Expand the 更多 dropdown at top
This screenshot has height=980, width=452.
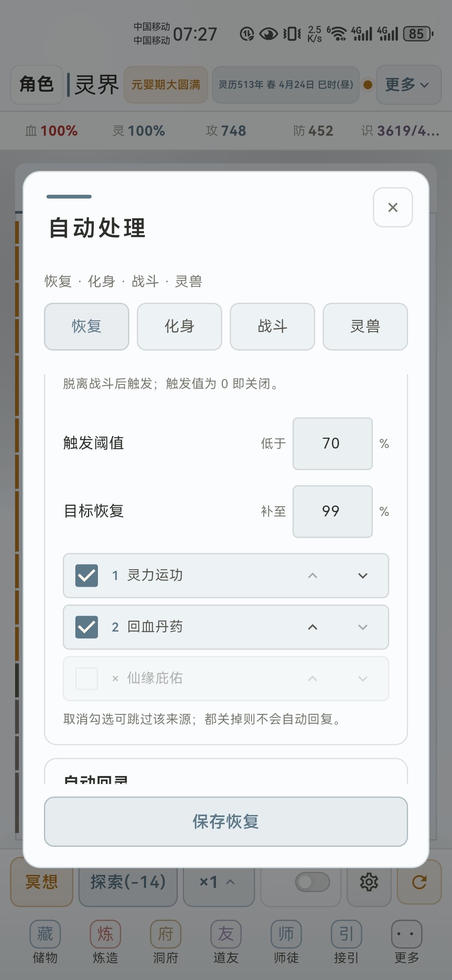(x=409, y=85)
